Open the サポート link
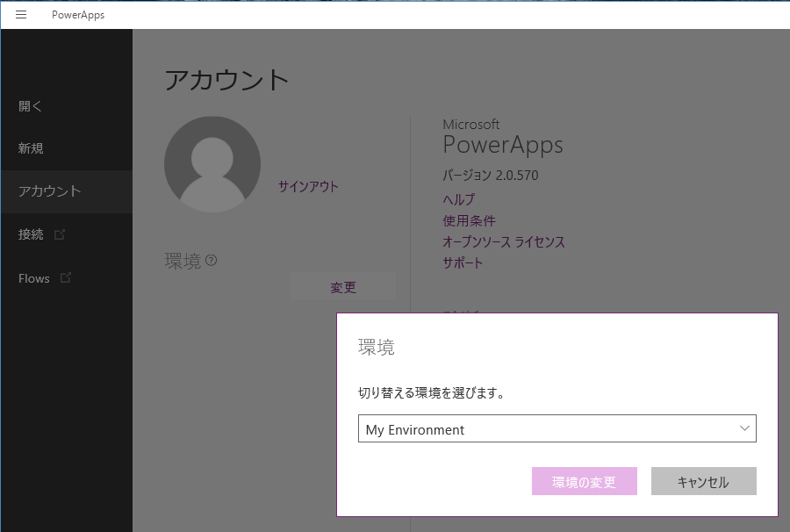The height and width of the screenshot is (532, 790). pyautogui.click(x=463, y=262)
